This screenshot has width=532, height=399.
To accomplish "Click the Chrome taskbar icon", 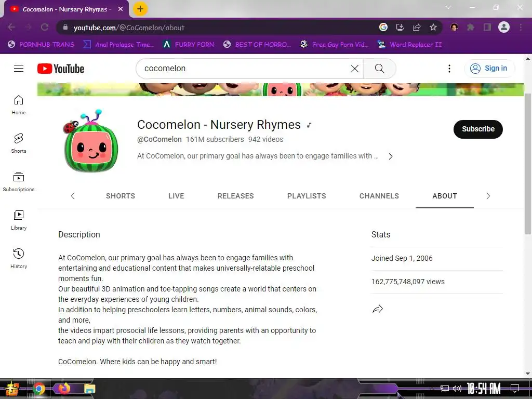I will (x=38, y=389).
